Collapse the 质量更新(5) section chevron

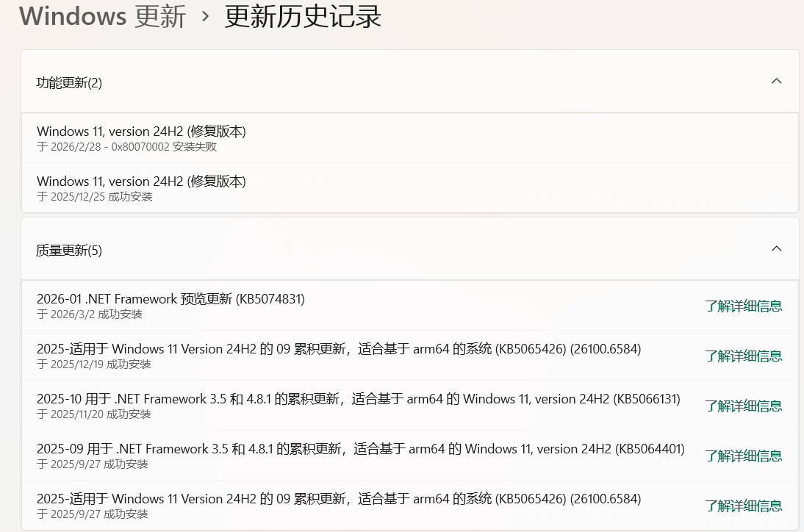tap(776, 248)
